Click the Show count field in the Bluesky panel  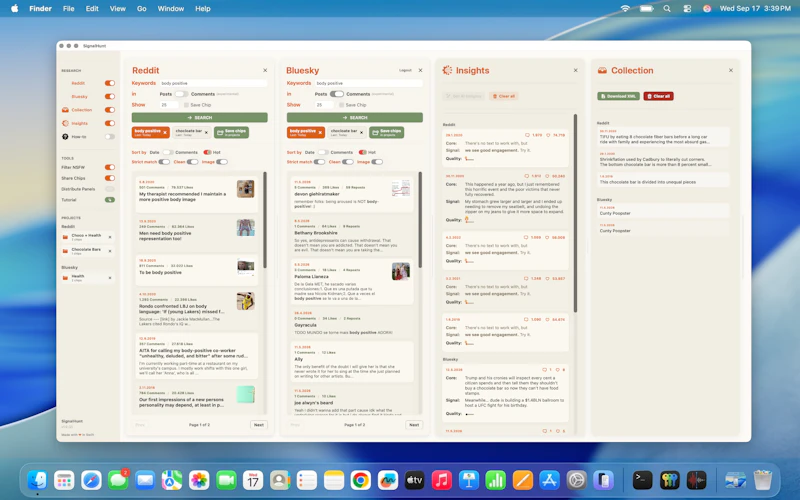point(323,105)
